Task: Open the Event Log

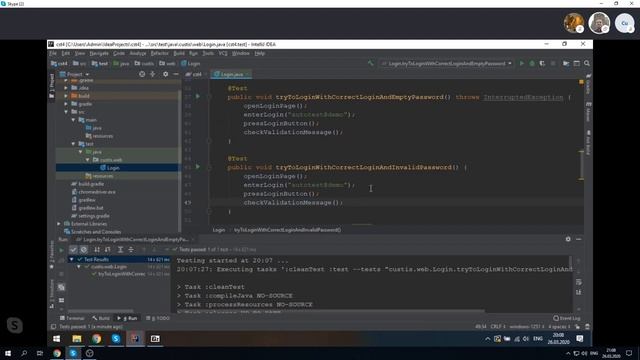Action: [567, 318]
